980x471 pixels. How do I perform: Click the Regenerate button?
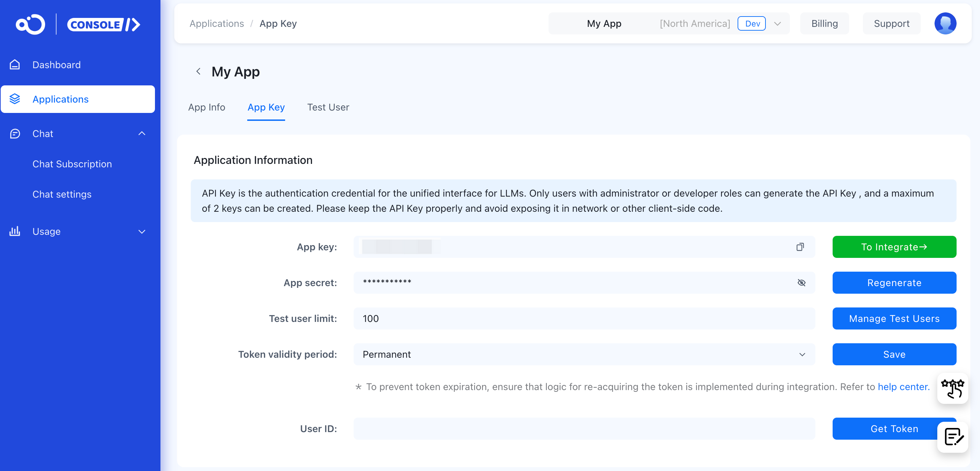(x=894, y=283)
